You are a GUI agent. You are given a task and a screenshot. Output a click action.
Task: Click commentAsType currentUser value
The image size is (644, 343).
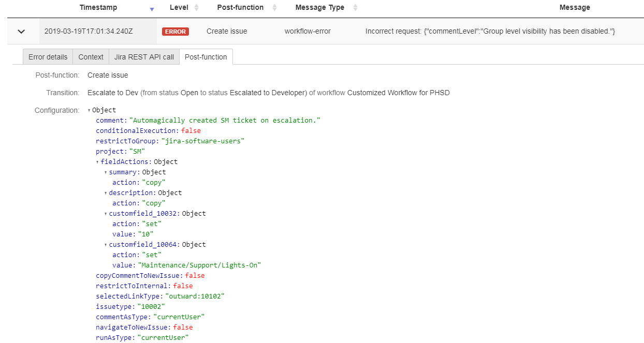click(x=179, y=317)
